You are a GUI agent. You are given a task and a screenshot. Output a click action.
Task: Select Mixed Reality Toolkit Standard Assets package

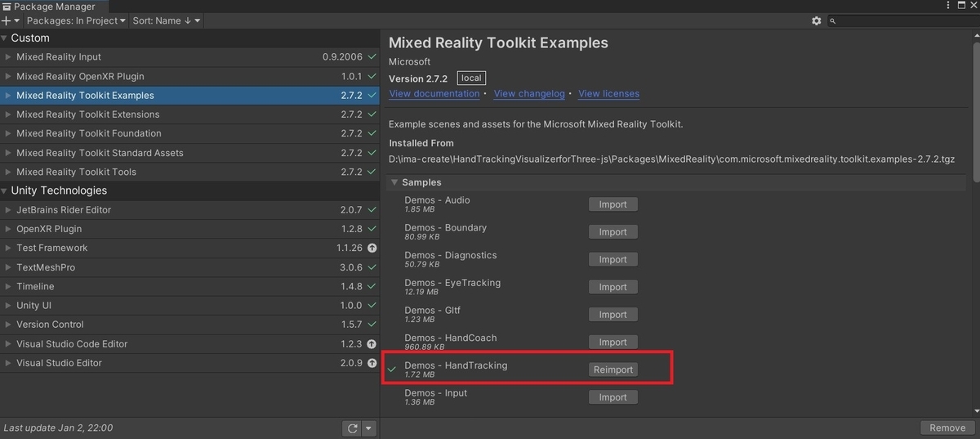tap(190, 153)
